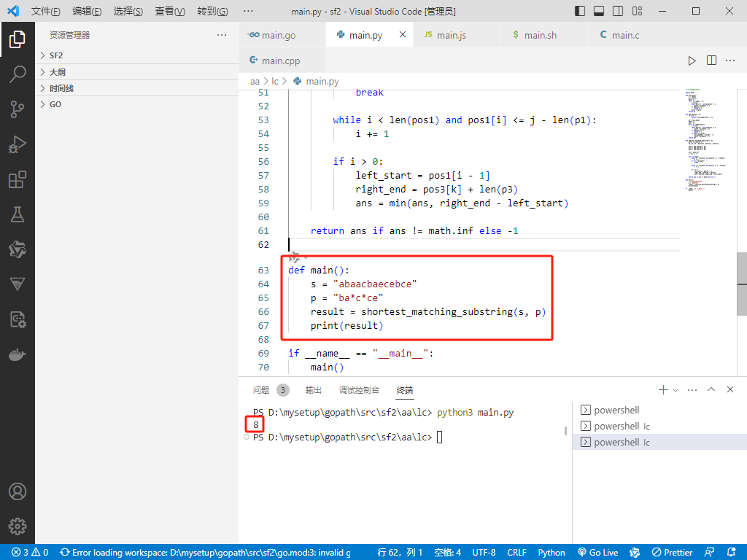Switch to main.sh tab
Image resolution: width=747 pixels, height=560 pixels.
click(544, 35)
